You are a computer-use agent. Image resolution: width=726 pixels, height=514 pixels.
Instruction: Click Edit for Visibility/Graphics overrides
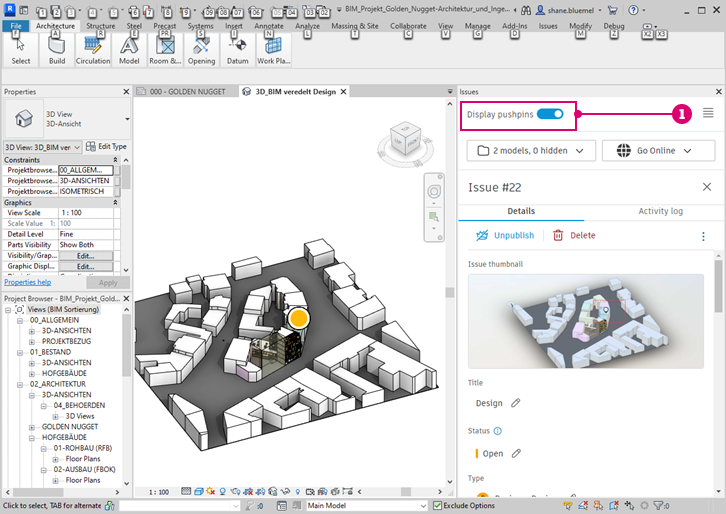click(x=86, y=256)
